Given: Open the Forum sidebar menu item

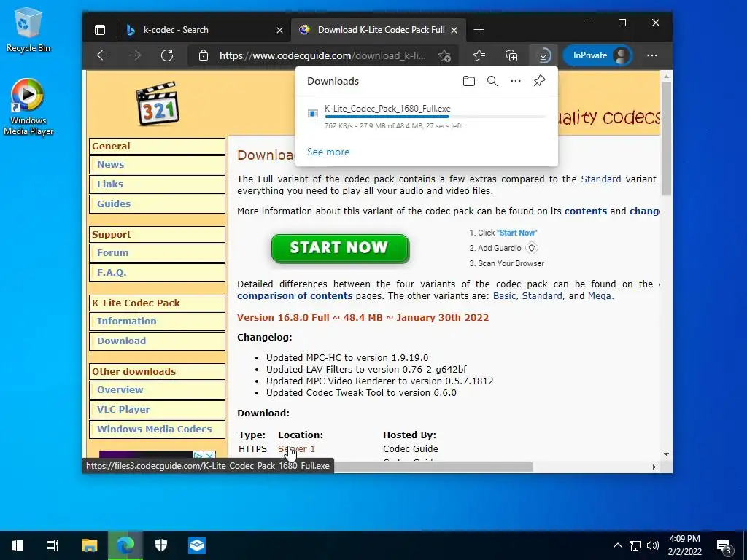Looking at the screenshot, I should tap(157, 253).
